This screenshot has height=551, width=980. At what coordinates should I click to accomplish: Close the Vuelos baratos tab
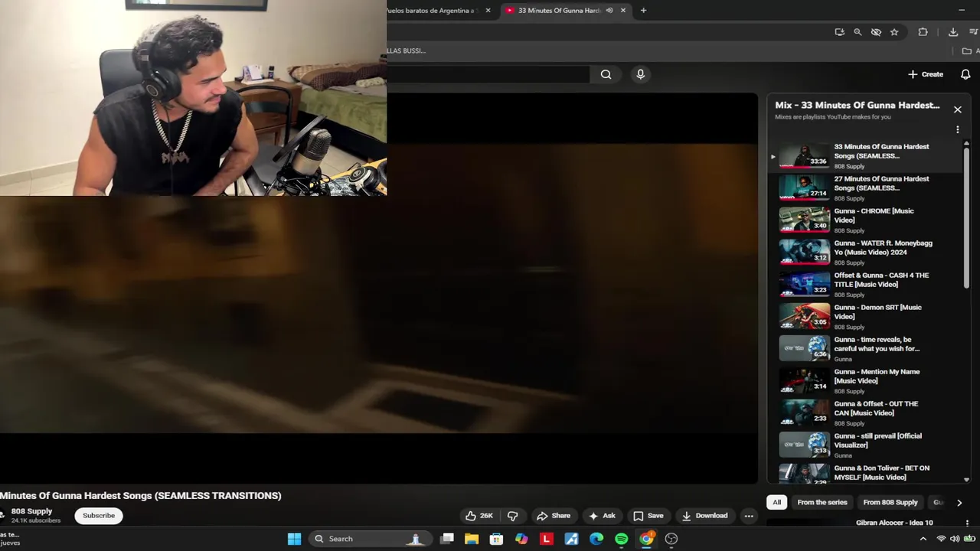tap(488, 11)
